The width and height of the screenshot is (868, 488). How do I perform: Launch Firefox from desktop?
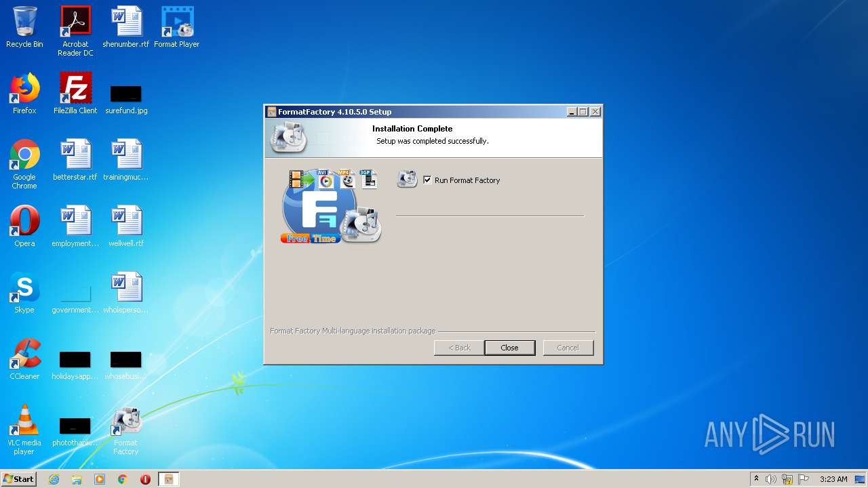(24, 94)
